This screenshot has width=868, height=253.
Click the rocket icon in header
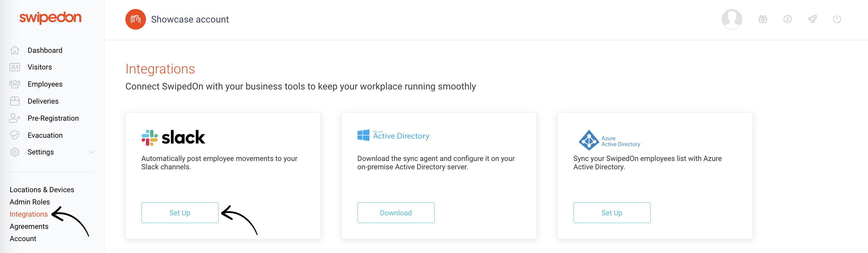tap(812, 19)
